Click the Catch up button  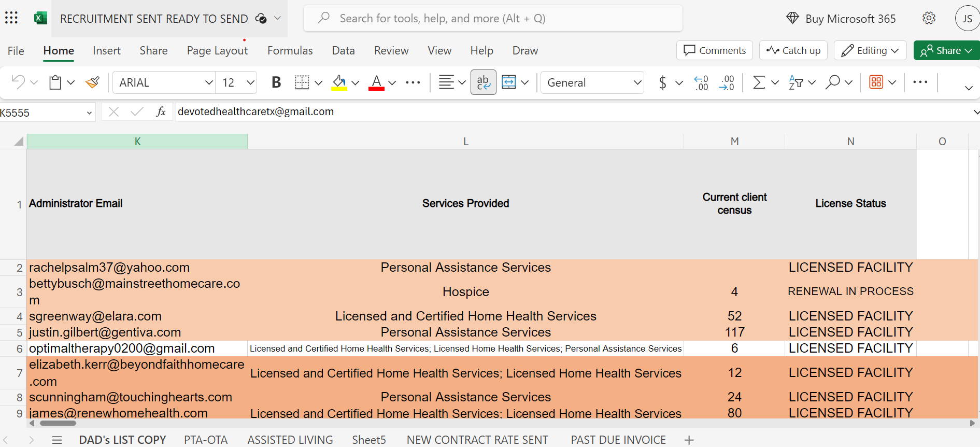tap(793, 50)
